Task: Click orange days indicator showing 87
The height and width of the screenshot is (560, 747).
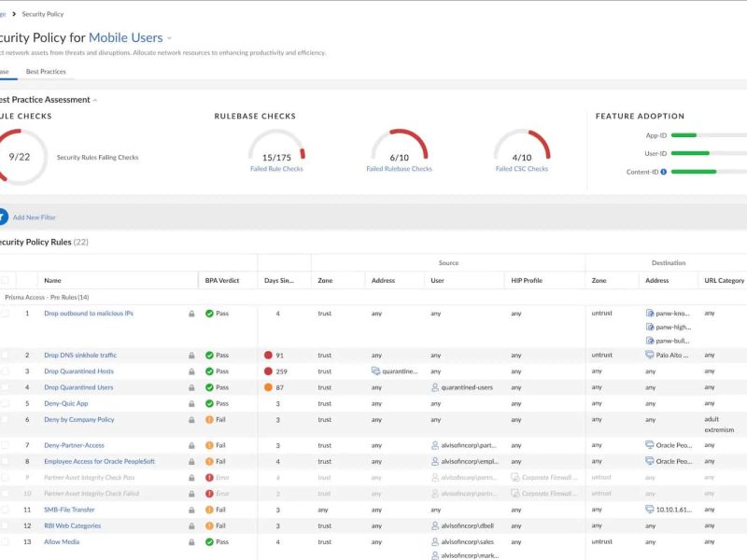Action: tap(268, 387)
